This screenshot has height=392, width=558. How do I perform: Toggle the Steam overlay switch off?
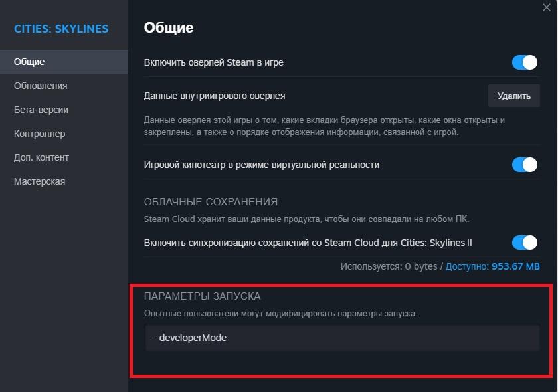click(524, 62)
